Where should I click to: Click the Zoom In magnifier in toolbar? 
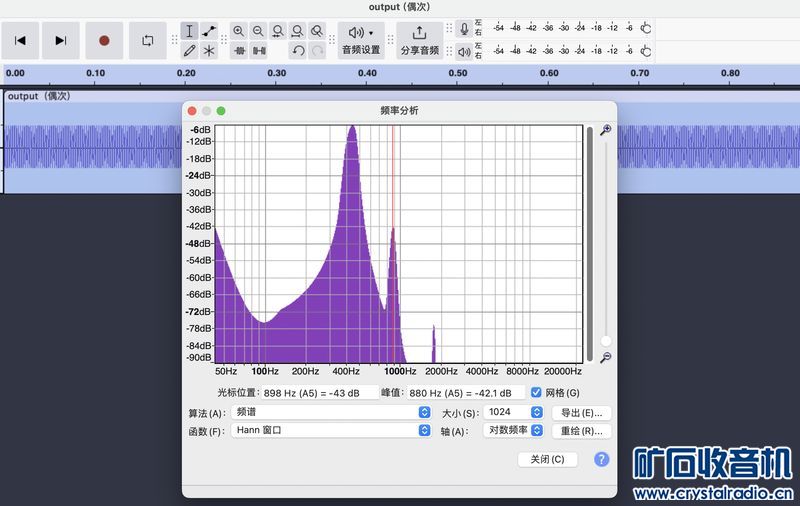point(239,31)
